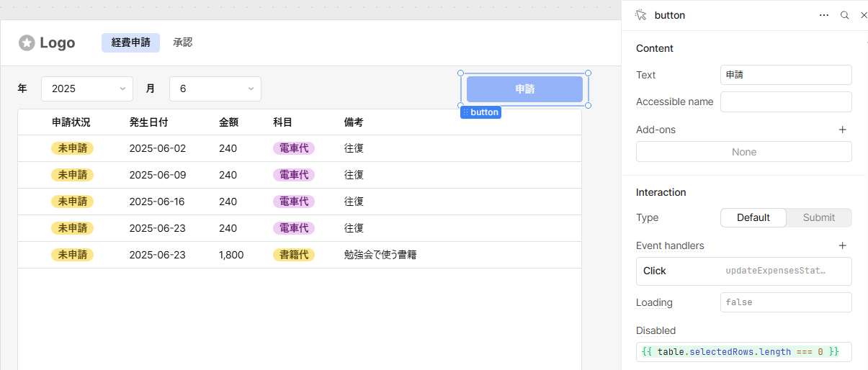Switch to the 承認 tab
The height and width of the screenshot is (370, 868).
pyautogui.click(x=183, y=42)
